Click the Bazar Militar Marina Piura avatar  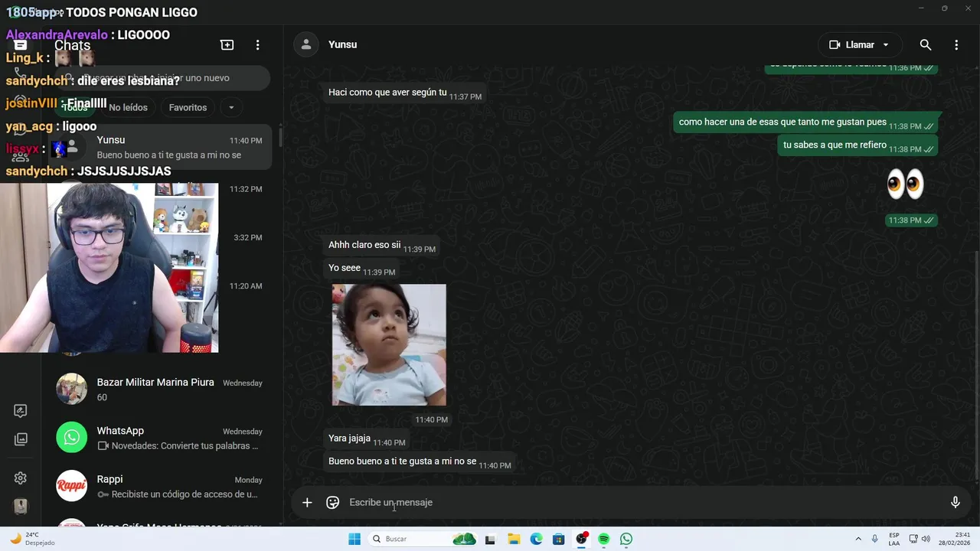pyautogui.click(x=71, y=389)
